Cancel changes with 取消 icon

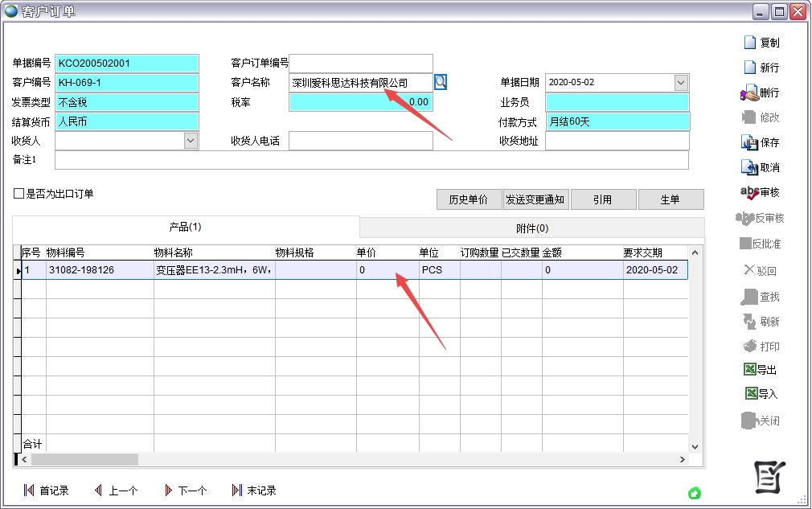749,168
